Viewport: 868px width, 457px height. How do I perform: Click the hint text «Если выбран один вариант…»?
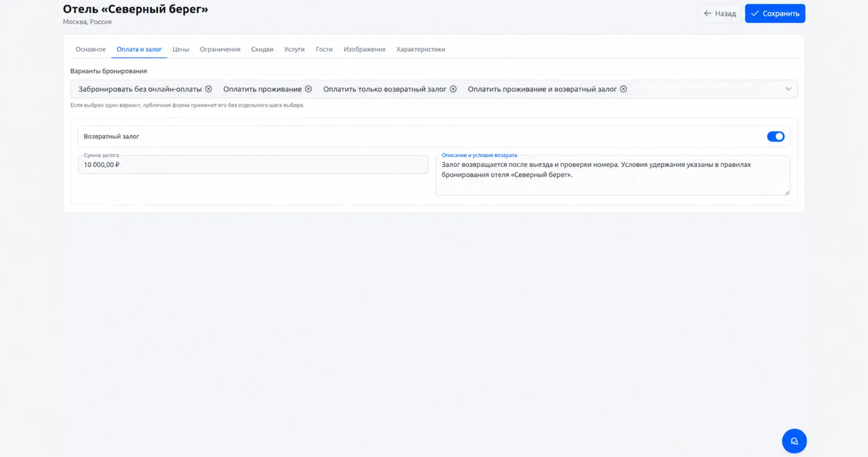(187, 105)
